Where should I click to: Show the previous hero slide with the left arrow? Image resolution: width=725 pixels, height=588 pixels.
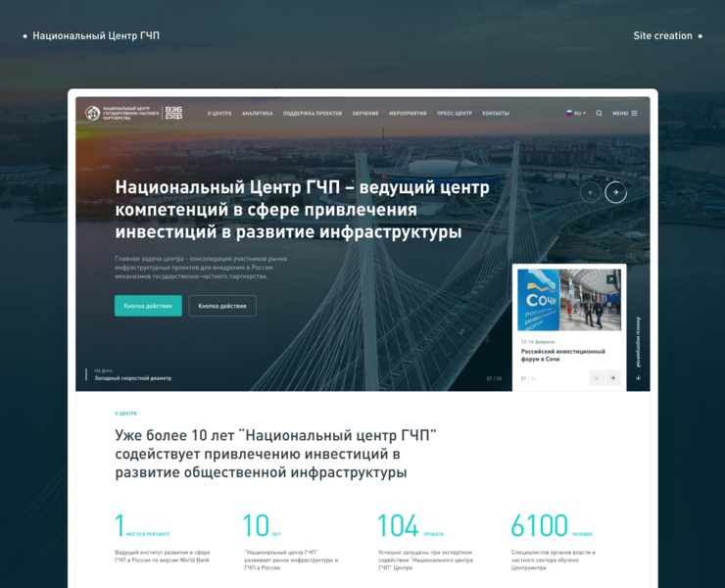click(591, 192)
